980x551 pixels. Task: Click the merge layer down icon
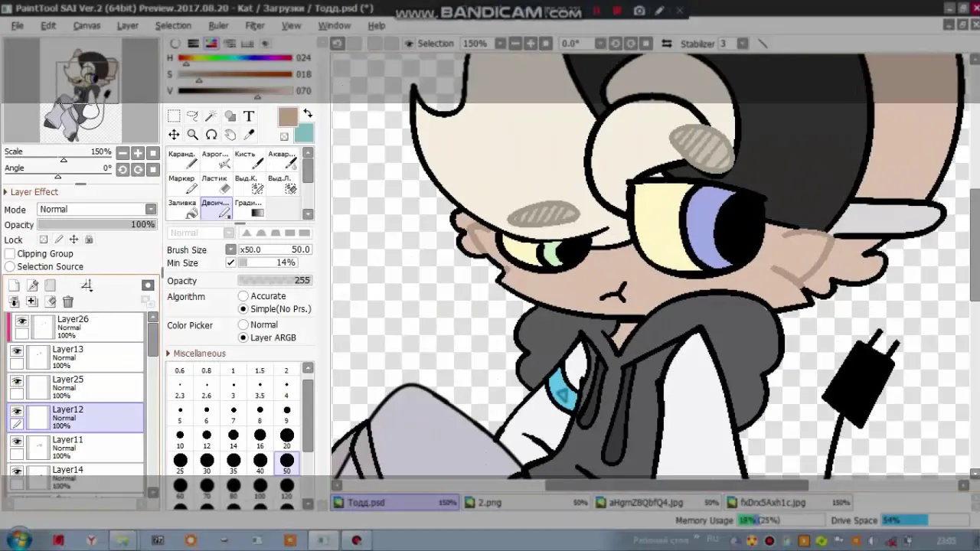[x=14, y=302]
